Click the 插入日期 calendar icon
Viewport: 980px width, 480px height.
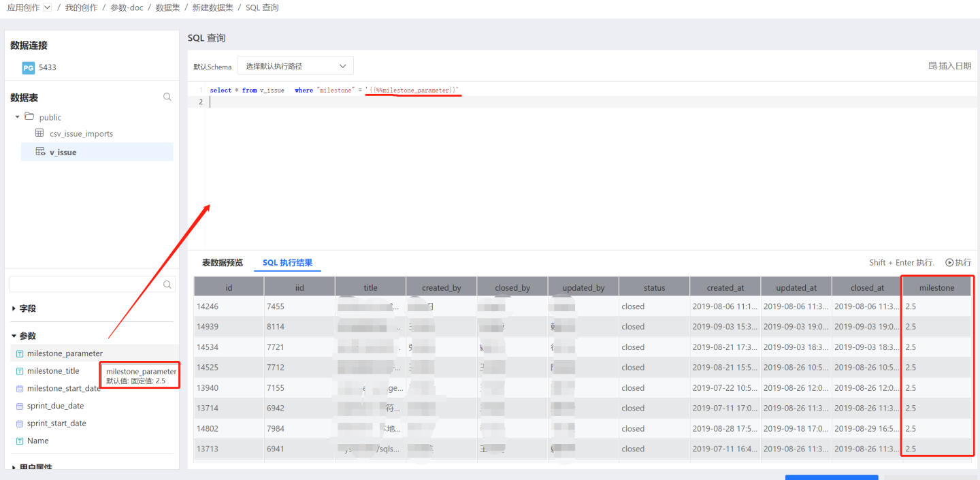pos(933,66)
